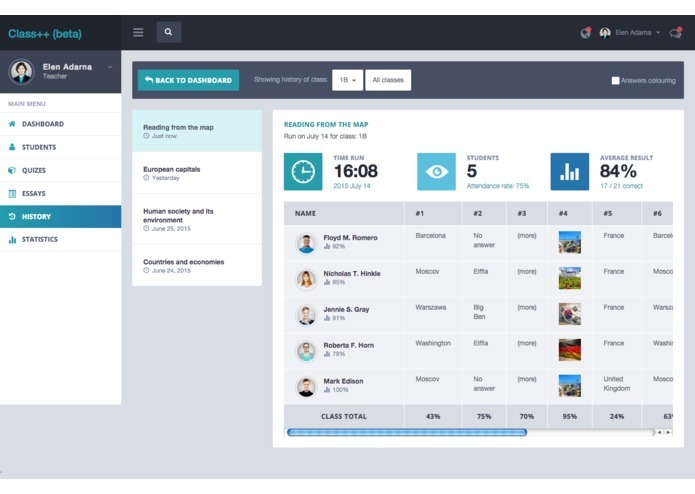Toggle the hamburger menu icon

(138, 32)
